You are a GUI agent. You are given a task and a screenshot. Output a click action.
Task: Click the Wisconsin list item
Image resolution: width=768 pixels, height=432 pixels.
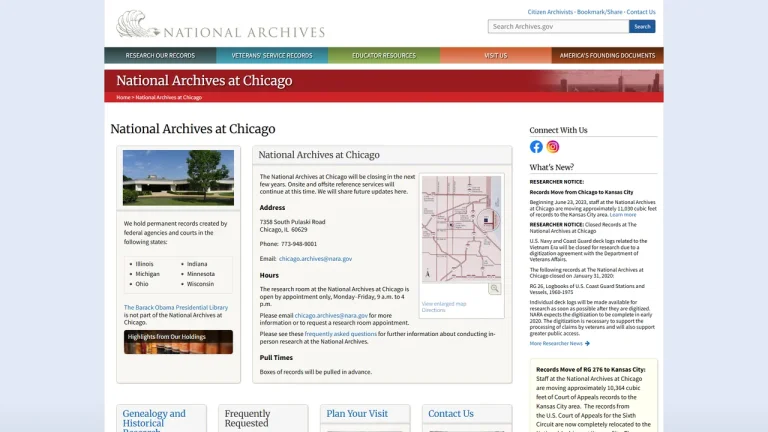click(x=200, y=284)
